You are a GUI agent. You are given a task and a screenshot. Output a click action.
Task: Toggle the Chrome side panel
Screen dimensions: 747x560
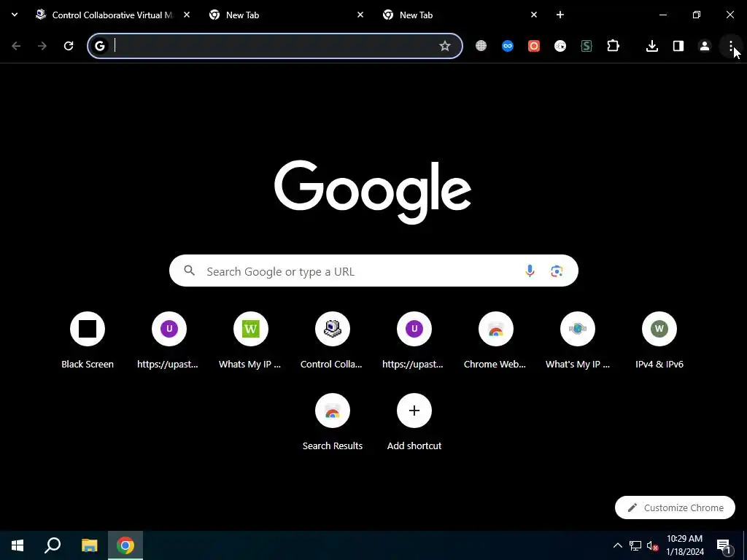tap(678, 46)
